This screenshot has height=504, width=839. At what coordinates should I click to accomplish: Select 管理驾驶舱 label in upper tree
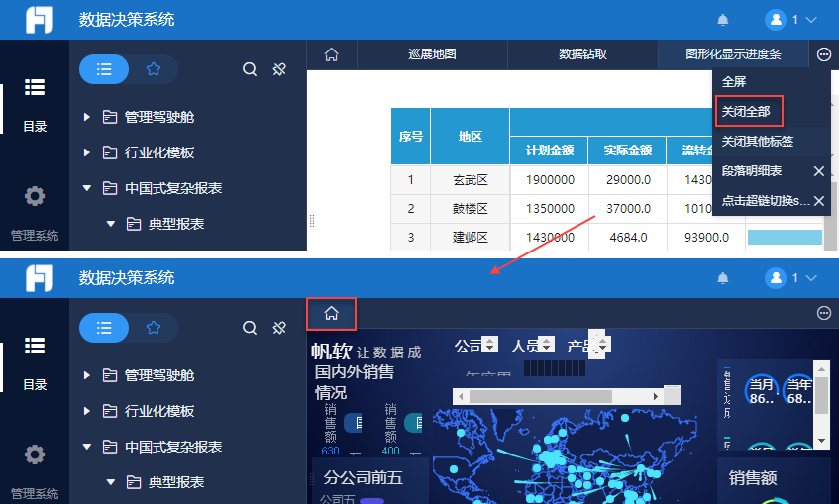(x=159, y=117)
